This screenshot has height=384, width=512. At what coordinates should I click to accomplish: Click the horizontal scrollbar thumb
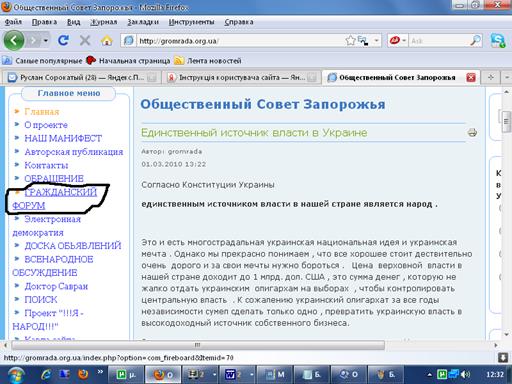[x=198, y=345]
